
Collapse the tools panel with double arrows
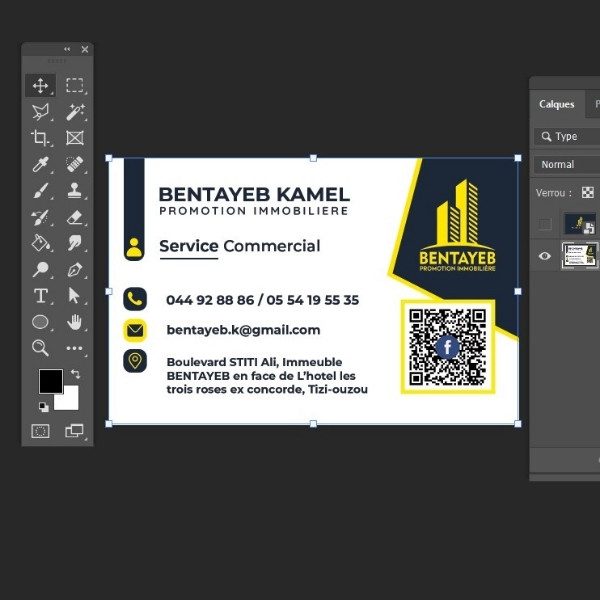tap(68, 49)
